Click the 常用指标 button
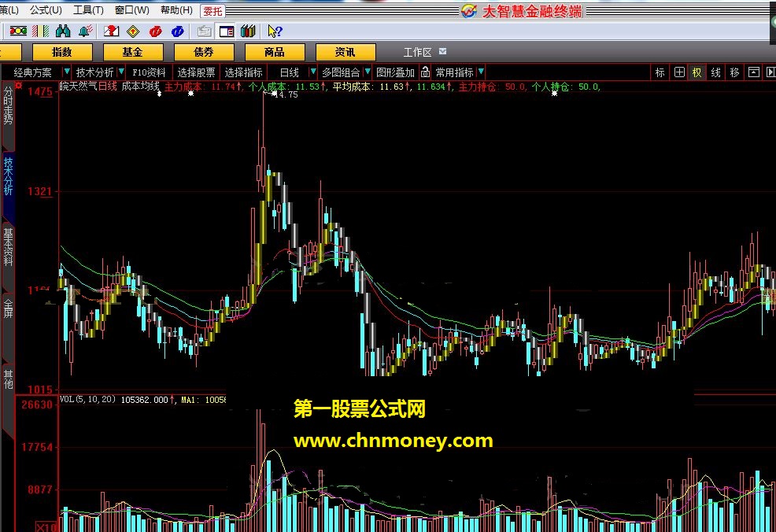The width and height of the screenshot is (776, 532). 454,72
